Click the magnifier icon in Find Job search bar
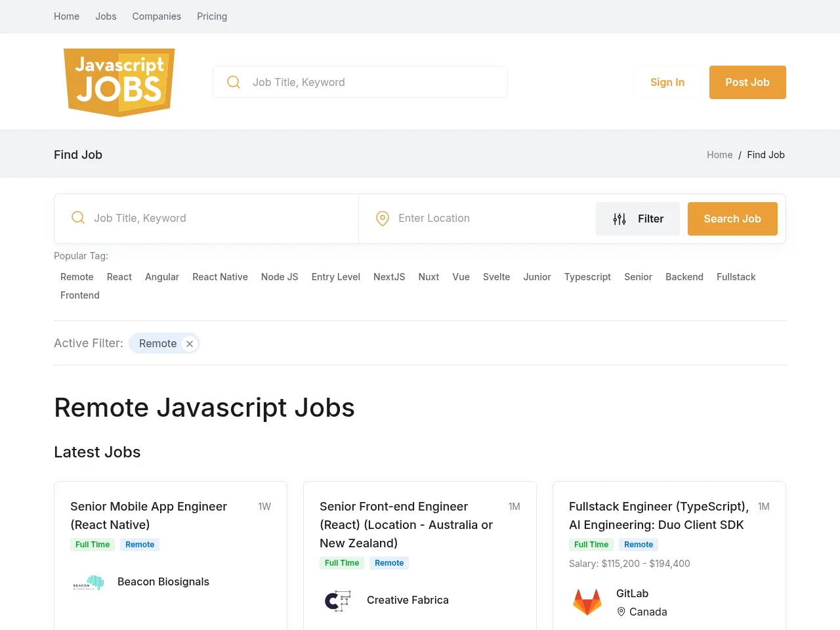 tap(78, 218)
